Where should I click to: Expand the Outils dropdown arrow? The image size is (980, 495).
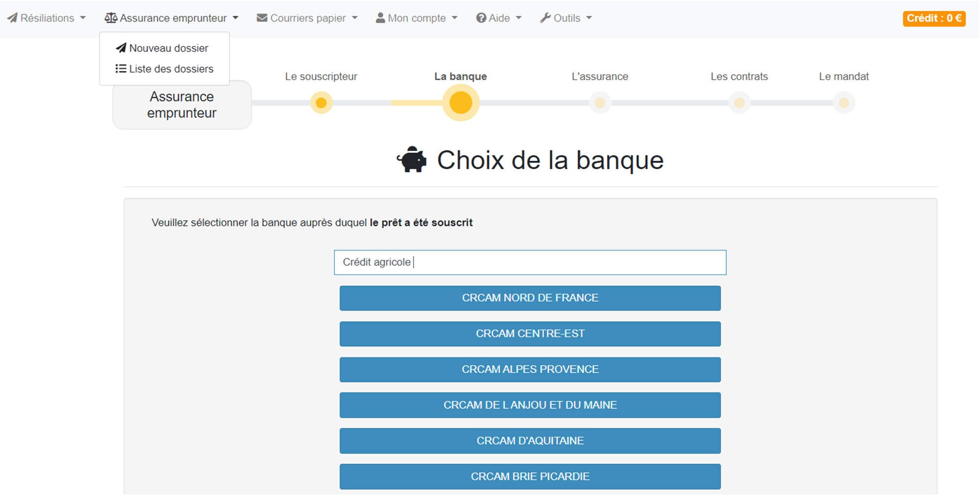coord(589,18)
